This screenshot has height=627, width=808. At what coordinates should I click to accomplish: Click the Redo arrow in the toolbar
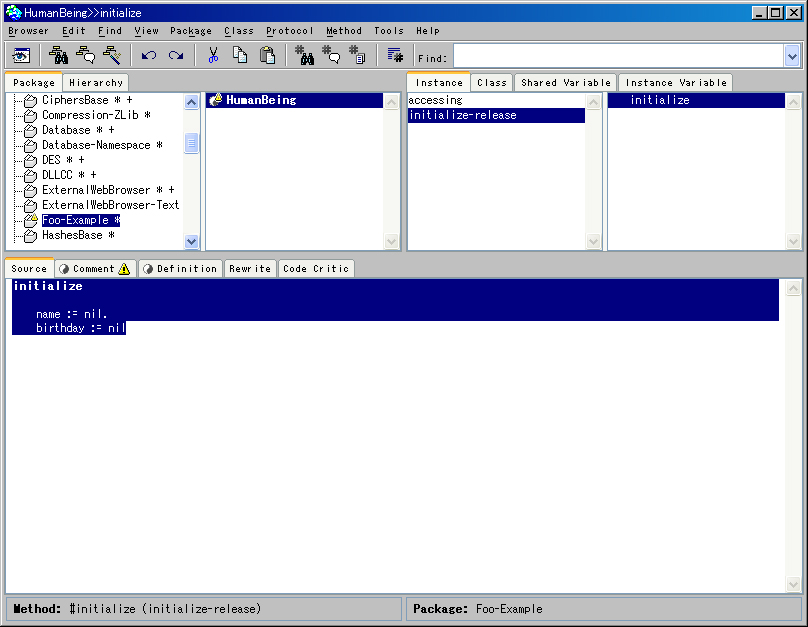(x=176, y=56)
